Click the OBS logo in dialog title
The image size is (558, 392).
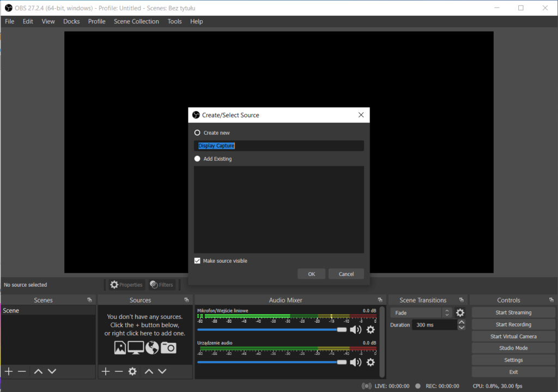point(196,115)
